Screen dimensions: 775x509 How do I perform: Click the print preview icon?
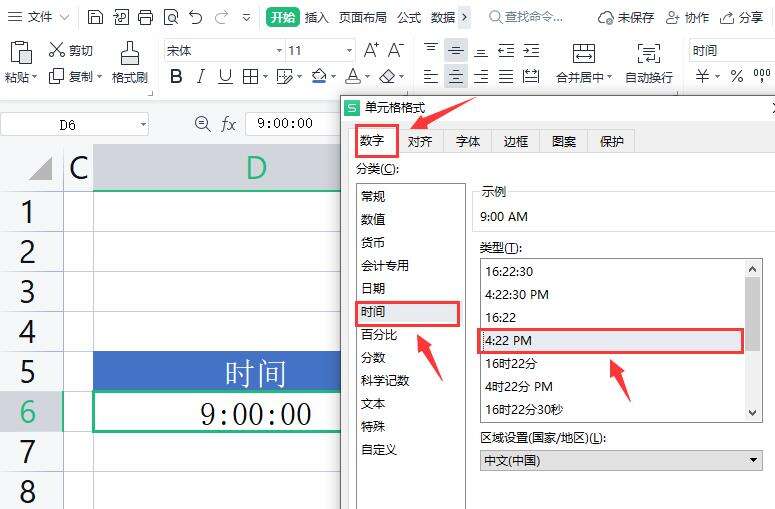pos(171,17)
